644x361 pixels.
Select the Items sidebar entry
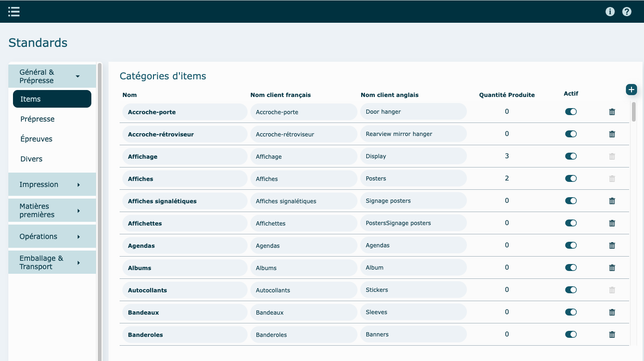point(52,99)
